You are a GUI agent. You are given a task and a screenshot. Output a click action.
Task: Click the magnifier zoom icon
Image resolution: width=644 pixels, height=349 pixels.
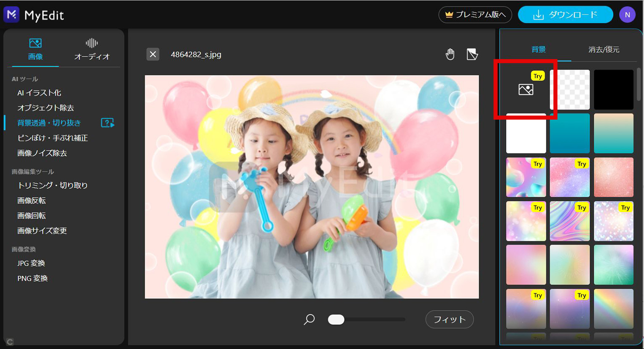[x=309, y=319]
